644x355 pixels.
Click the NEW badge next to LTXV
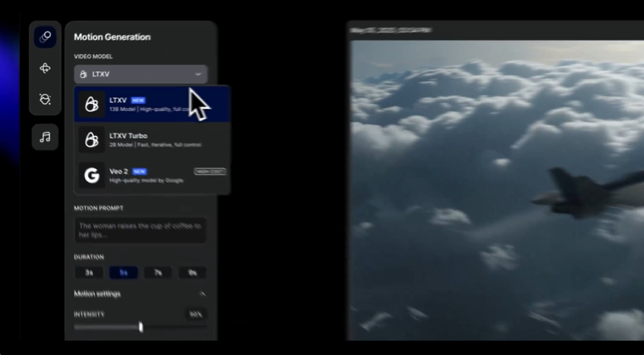(x=138, y=100)
